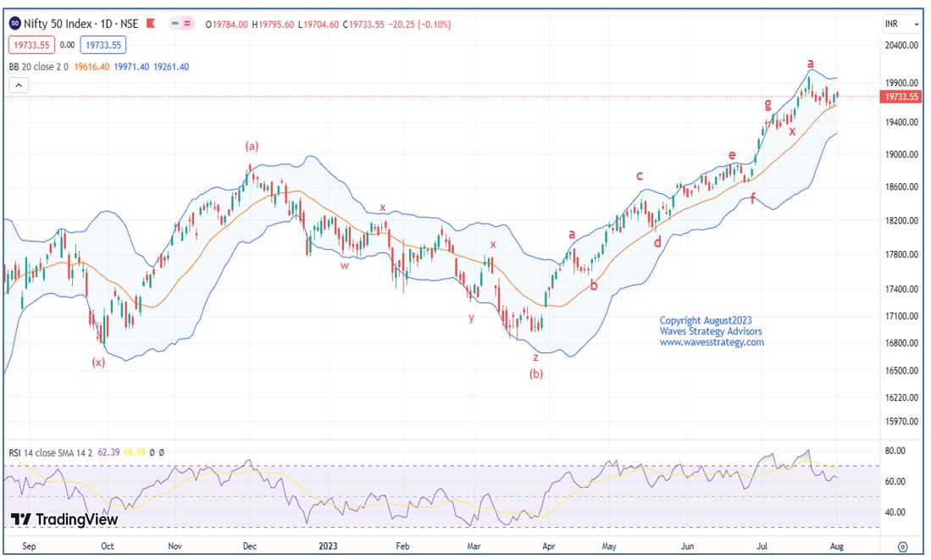Toggle the pink approximately-equal segment in header pill
Image resolution: width=931 pixels, height=560 pixels.
tap(187, 24)
